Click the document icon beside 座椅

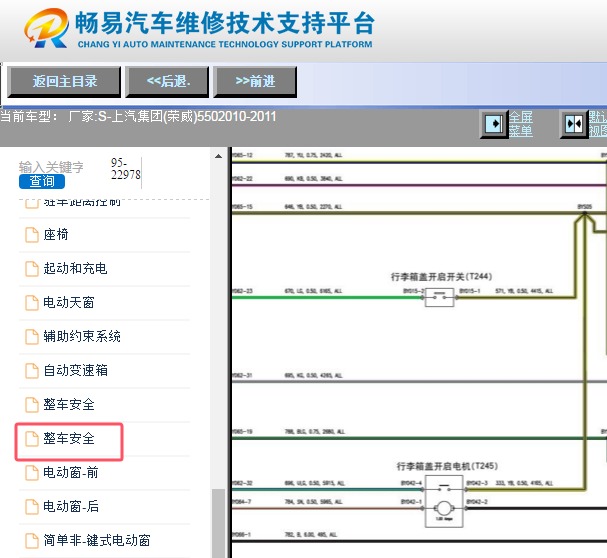pos(32,235)
